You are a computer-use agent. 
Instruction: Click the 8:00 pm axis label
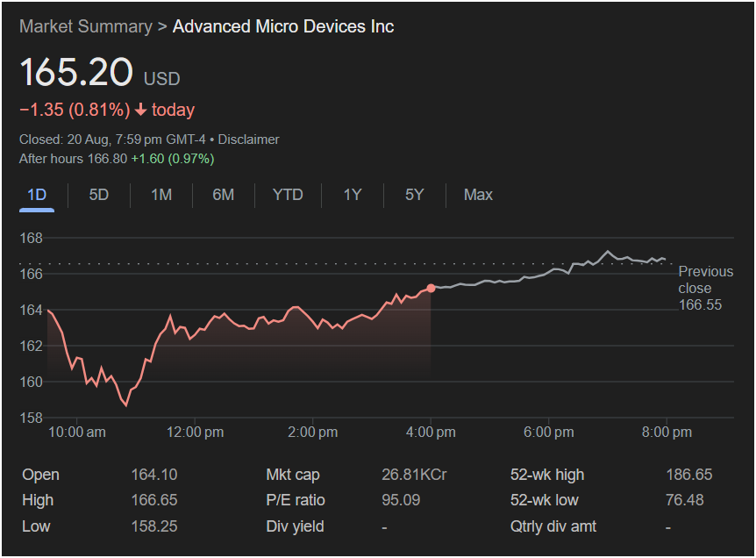tap(667, 433)
